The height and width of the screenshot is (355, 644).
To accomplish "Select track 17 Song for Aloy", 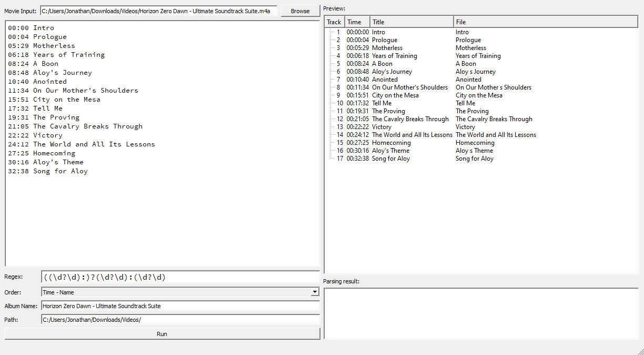I will click(390, 159).
